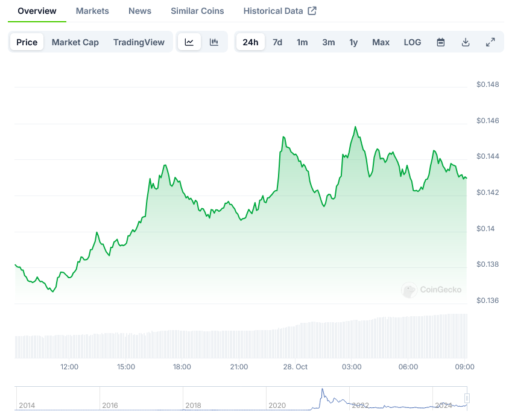Viewport: 509px width, 420px height.
Task: Click the right handle of range navigator
Action: [467, 398]
